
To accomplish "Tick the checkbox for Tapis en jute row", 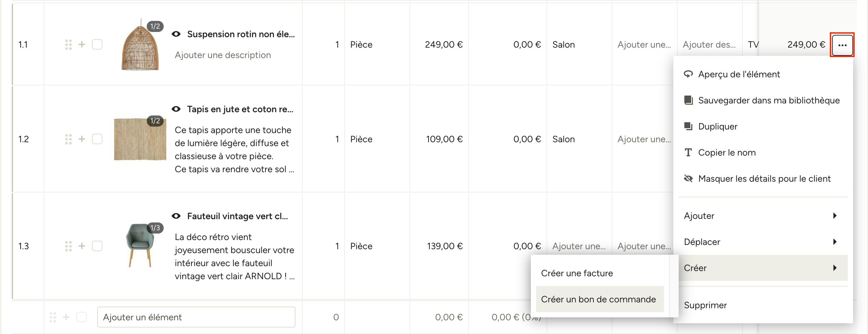I will [x=97, y=139].
